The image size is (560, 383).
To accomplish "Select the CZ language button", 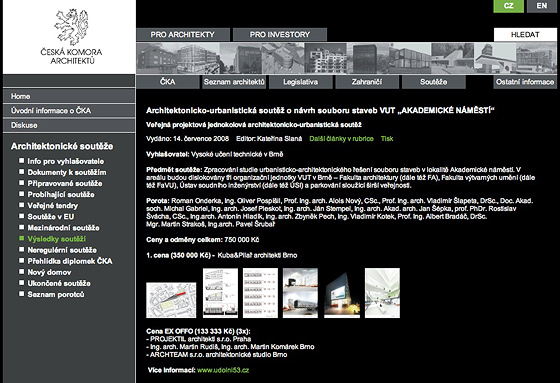I will coord(509,6).
